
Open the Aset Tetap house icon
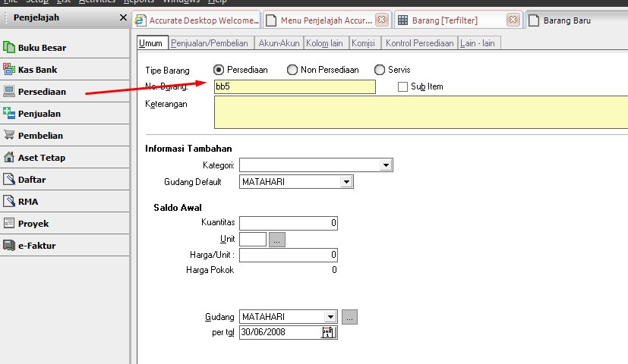pyautogui.click(x=10, y=158)
